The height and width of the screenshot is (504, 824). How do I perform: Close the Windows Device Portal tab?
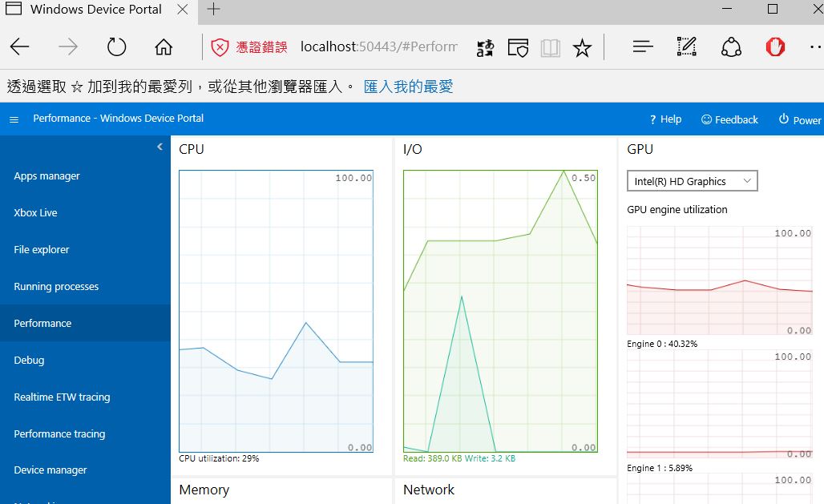click(182, 10)
